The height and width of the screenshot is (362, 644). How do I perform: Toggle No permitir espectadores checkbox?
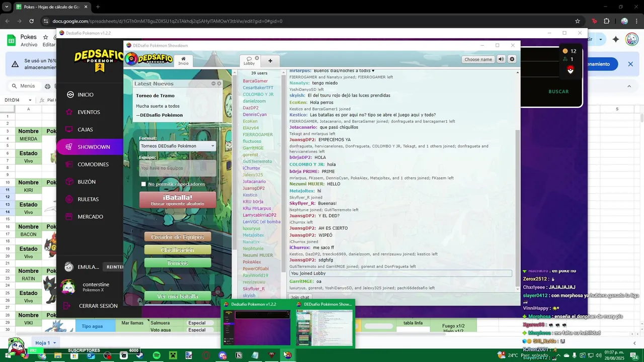(143, 184)
